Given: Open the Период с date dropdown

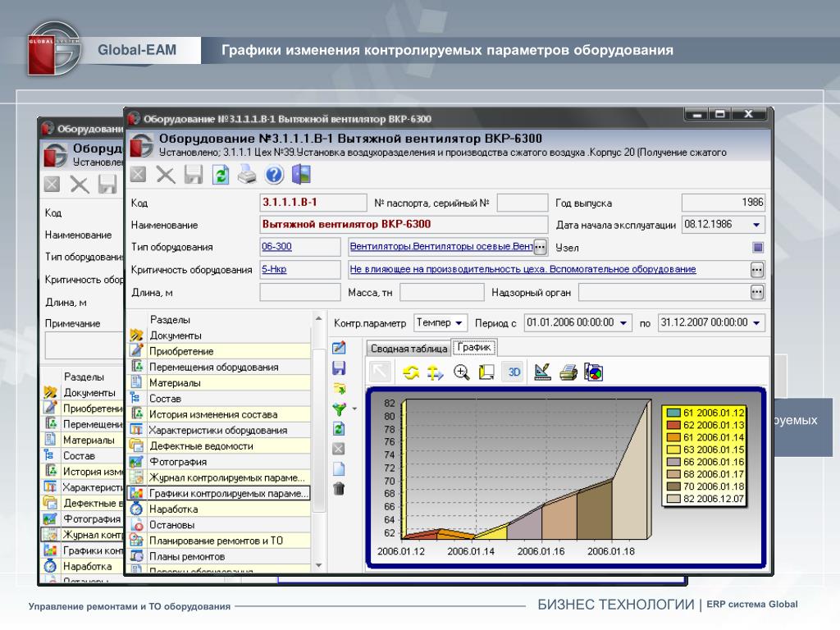Looking at the screenshot, I should point(623,323).
